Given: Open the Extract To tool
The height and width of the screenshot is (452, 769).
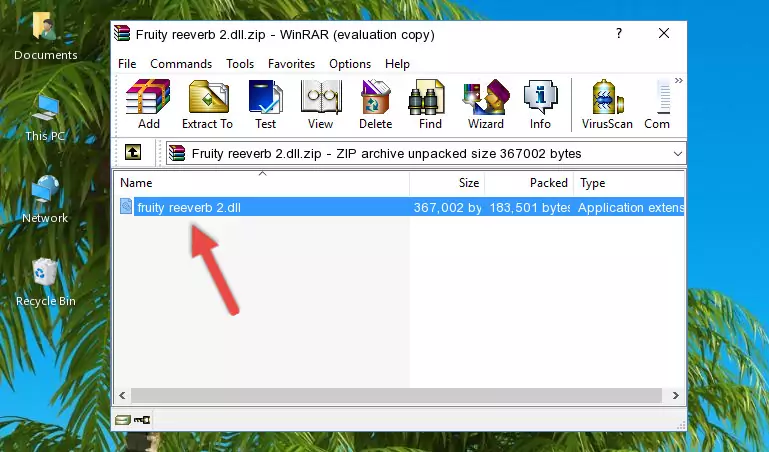Looking at the screenshot, I should [x=207, y=104].
